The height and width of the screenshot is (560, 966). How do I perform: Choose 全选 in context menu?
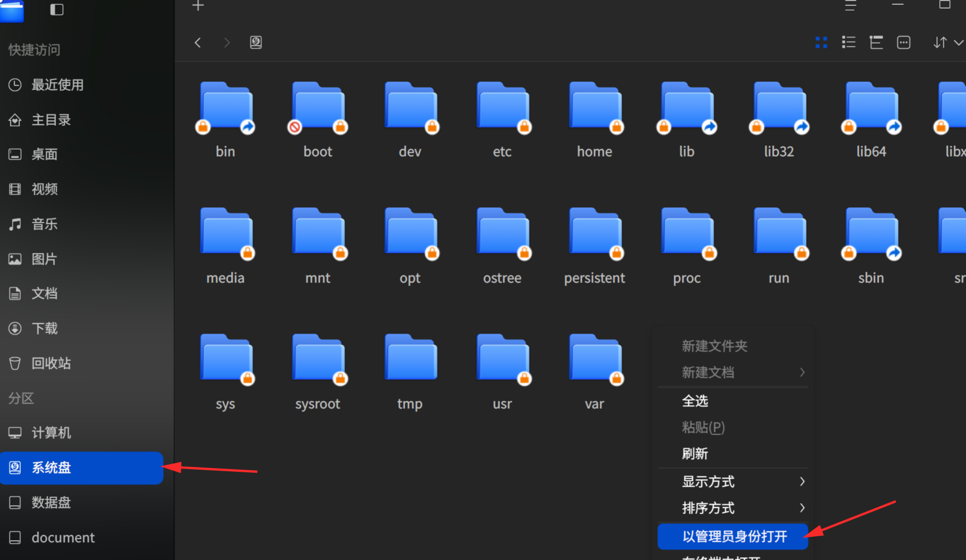click(733, 401)
